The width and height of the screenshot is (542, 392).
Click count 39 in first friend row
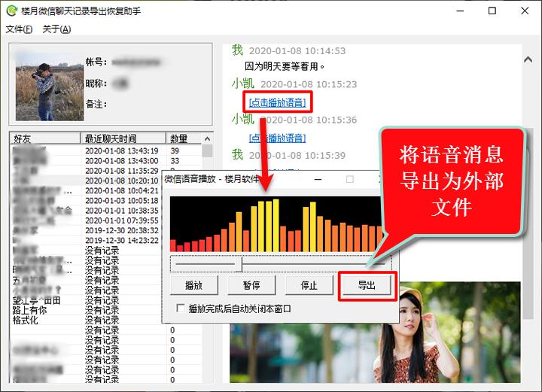click(x=175, y=150)
